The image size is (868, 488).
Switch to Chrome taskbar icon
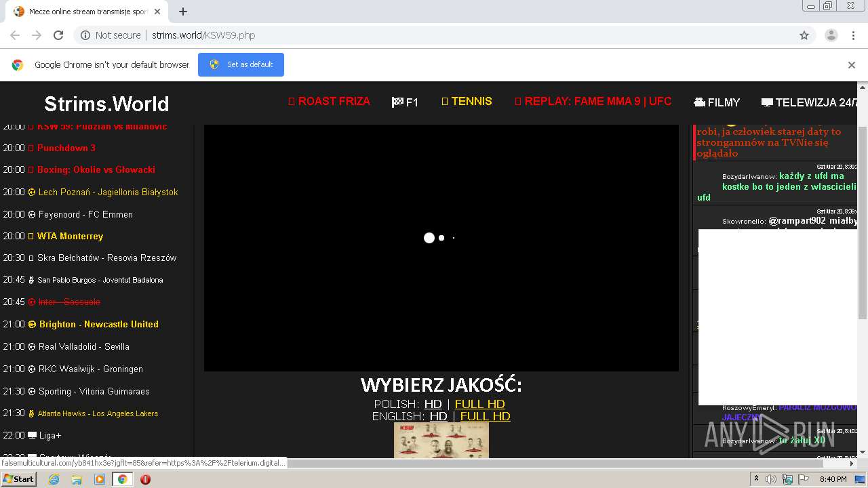click(x=123, y=479)
